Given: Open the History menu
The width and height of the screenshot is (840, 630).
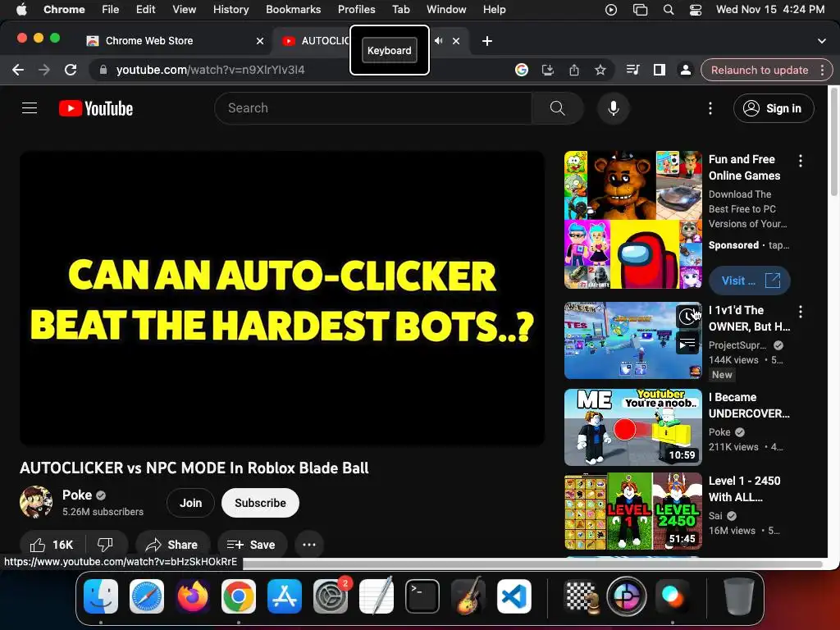Looking at the screenshot, I should pyautogui.click(x=231, y=9).
